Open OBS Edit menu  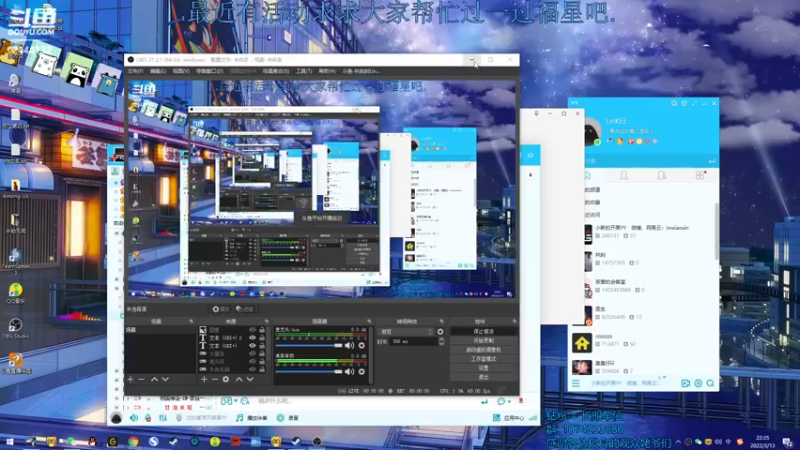click(158, 71)
